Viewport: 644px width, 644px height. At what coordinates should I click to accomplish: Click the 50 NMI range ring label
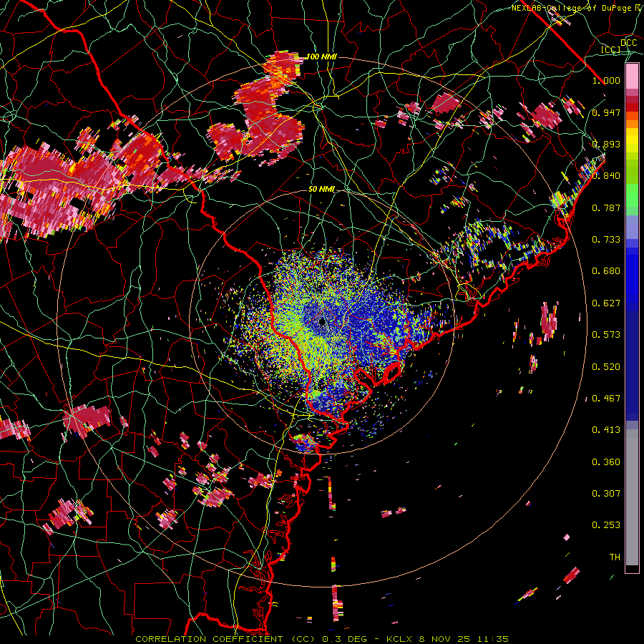click(x=321, y=190)
